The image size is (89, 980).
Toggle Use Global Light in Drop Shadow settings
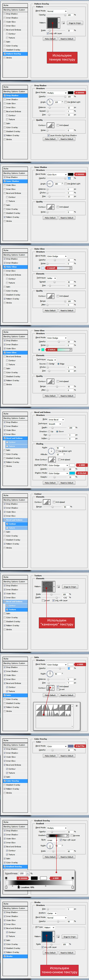(x=66, y=102)
